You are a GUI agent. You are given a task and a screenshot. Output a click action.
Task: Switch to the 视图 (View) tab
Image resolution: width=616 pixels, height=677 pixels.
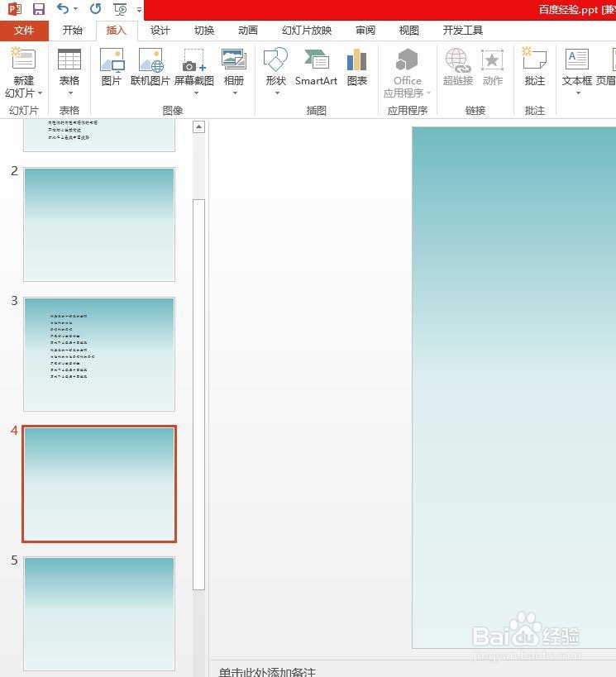pos(409,31)
